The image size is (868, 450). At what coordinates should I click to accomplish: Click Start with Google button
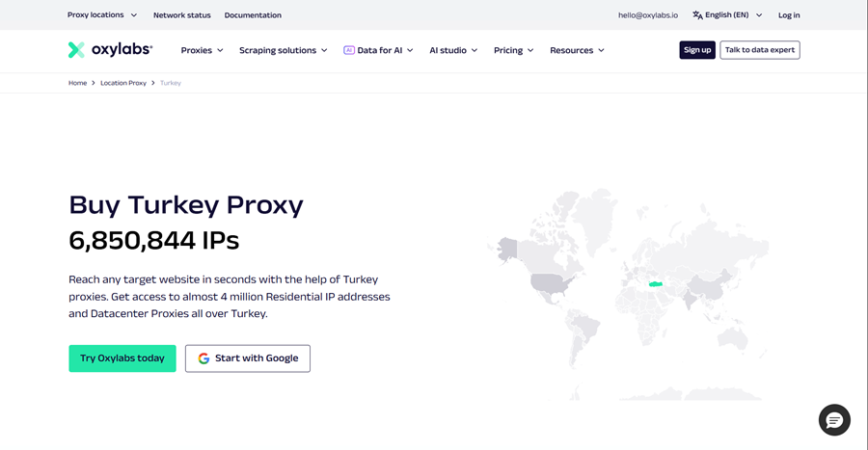pos(248,358)
